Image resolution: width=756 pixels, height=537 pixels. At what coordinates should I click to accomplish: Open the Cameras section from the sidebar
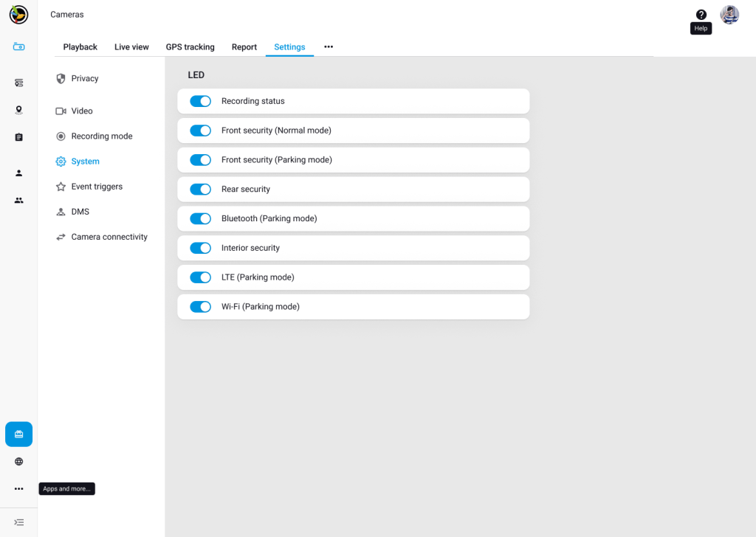pyautogui.click(x=18, y=46)
